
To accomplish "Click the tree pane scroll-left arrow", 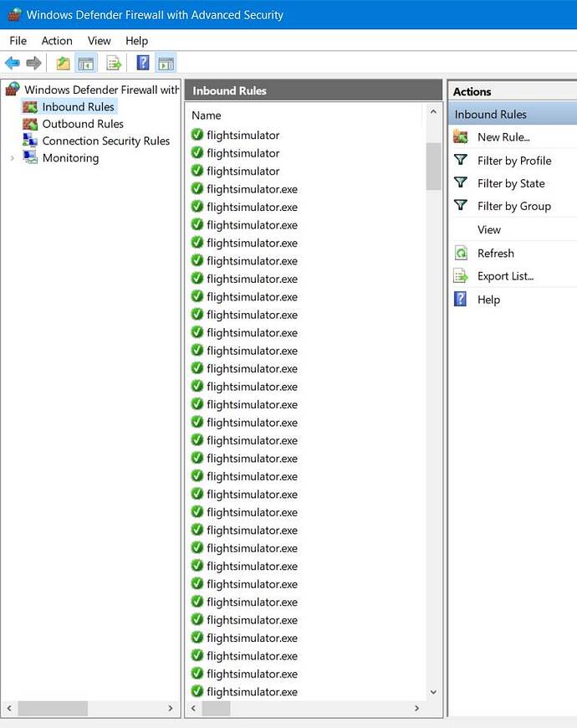I will pyautogui.click(x=9, y=708).
